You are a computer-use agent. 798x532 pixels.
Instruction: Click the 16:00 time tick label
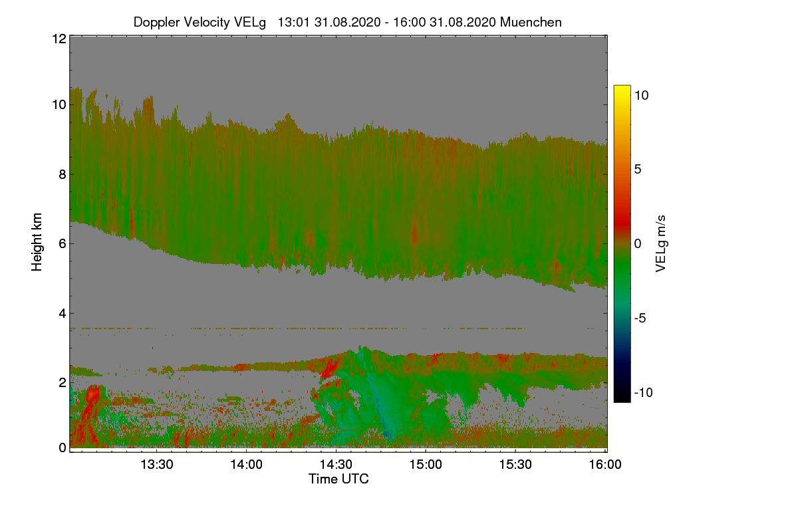pos(606,464)
